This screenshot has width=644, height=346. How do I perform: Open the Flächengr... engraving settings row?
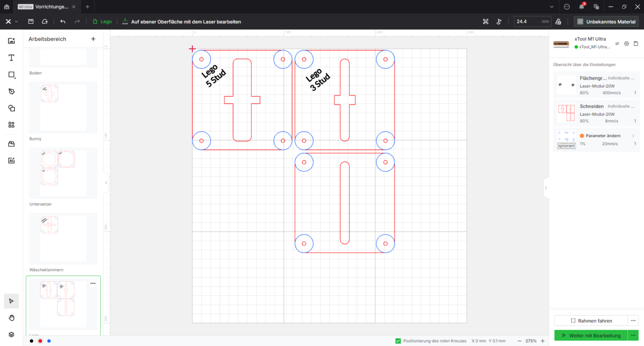[x=596, y=85]
